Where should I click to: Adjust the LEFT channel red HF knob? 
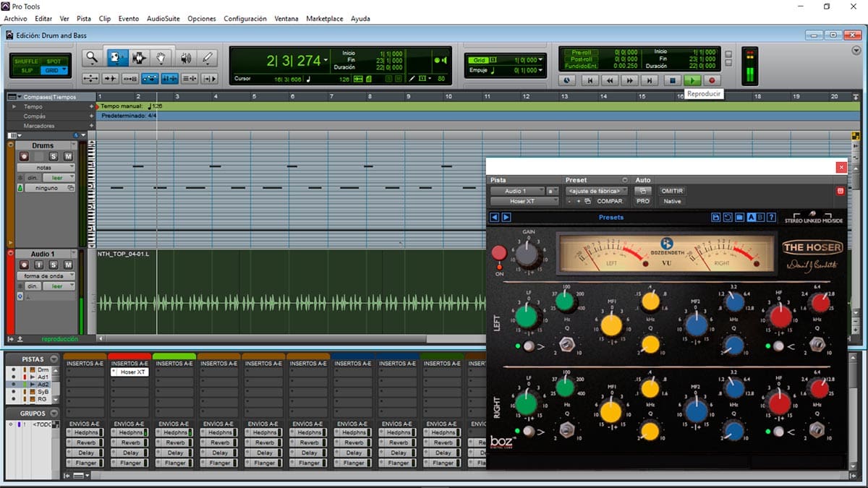[780, 316]
